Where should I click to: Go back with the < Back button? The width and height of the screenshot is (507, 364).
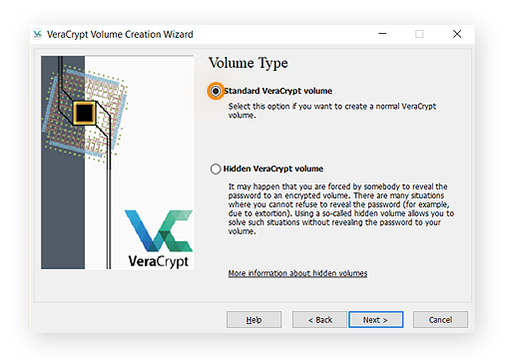tap(320, 320)
